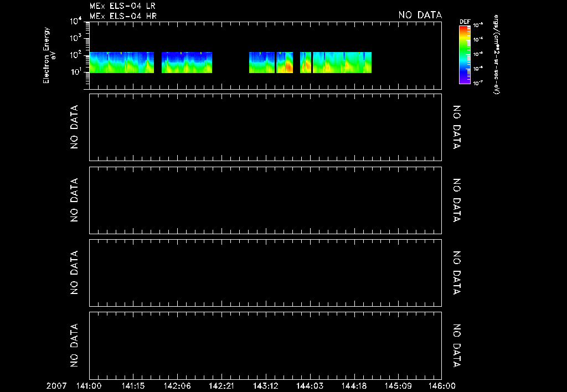567x392 pixels.
Task: Click NO DATA label right of third panel
Action: 457,200
